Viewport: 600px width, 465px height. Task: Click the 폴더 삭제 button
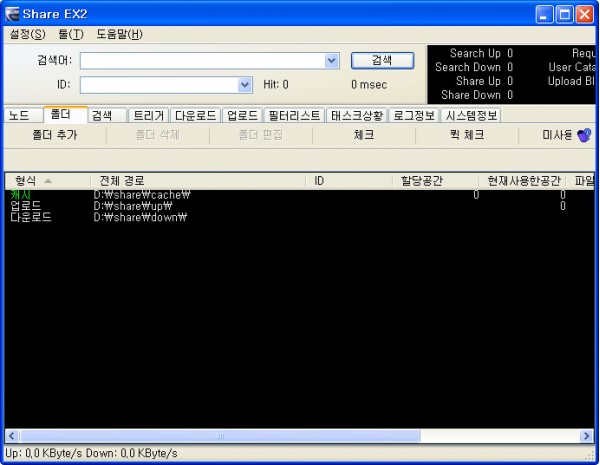(x=158, y=135)
